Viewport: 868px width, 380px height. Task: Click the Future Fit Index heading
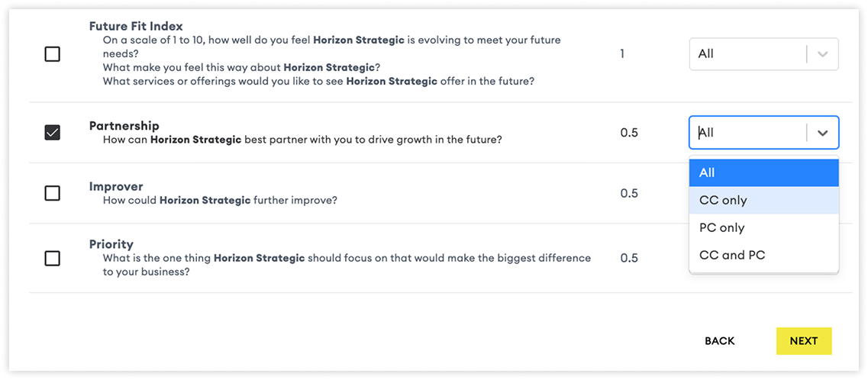pos(136,26)
